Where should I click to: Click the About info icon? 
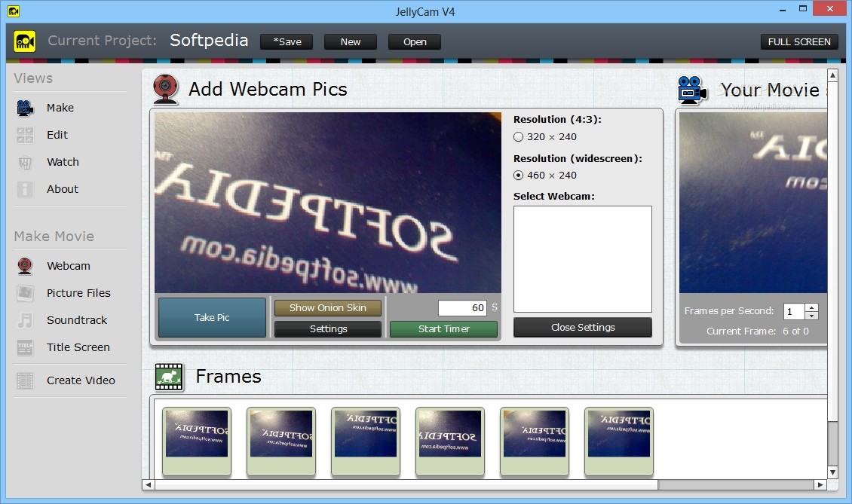coord(25,190)
